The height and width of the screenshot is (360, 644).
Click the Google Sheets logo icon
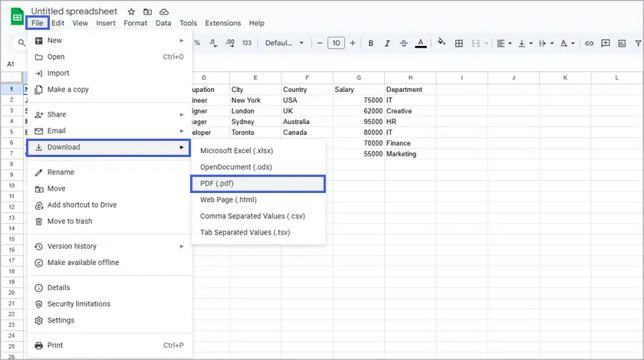pyautogui.click(x=17, y=17)
